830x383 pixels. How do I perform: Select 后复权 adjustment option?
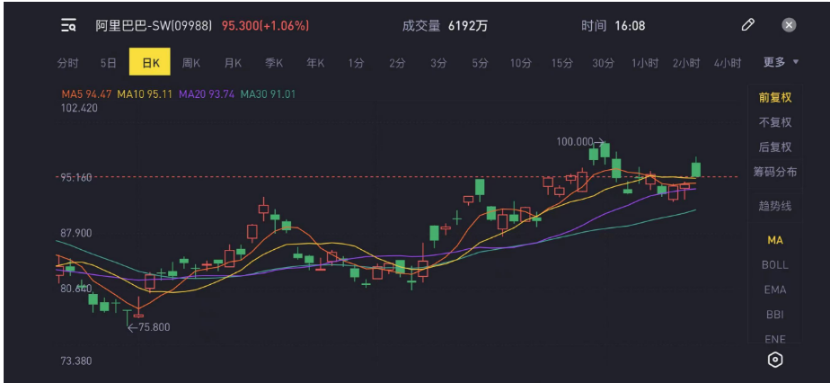pyautogui.click(x=775, y=147)
